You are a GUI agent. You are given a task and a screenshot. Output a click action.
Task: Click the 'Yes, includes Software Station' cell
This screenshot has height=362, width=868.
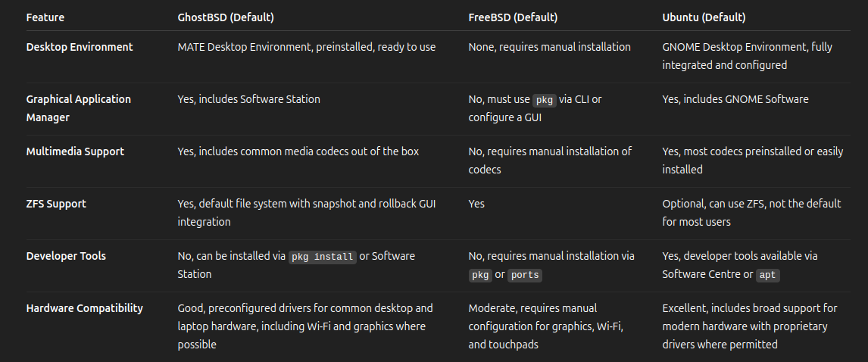(249, 100)
